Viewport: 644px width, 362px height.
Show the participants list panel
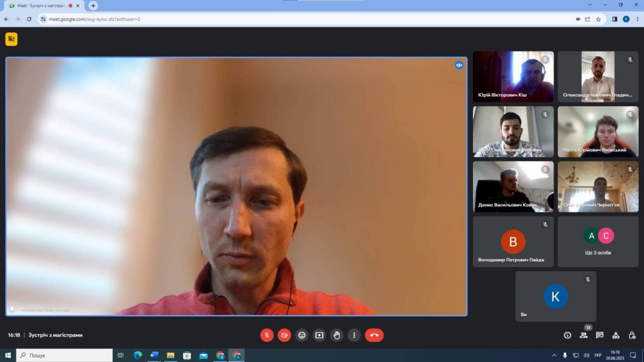pos(584,336)
